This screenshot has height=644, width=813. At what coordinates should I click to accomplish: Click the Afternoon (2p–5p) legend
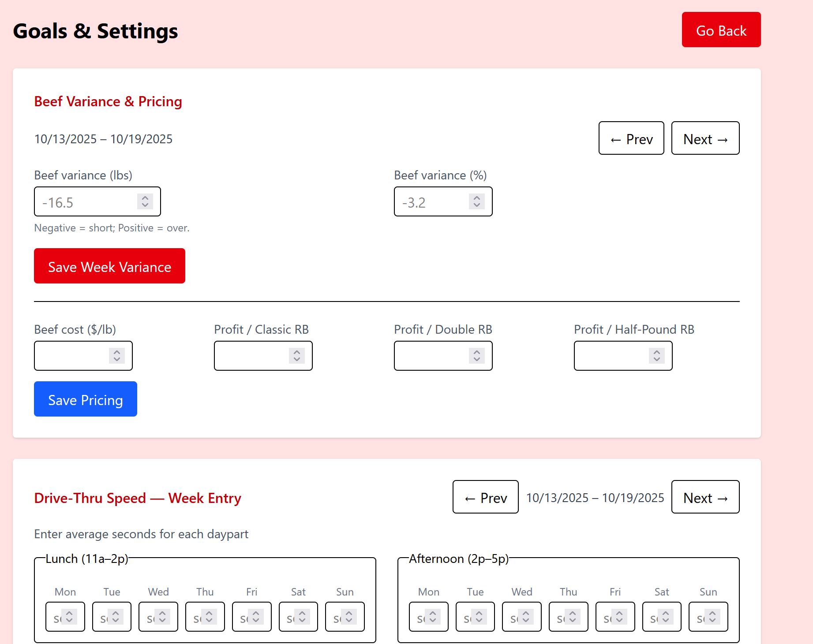[459, 558]
